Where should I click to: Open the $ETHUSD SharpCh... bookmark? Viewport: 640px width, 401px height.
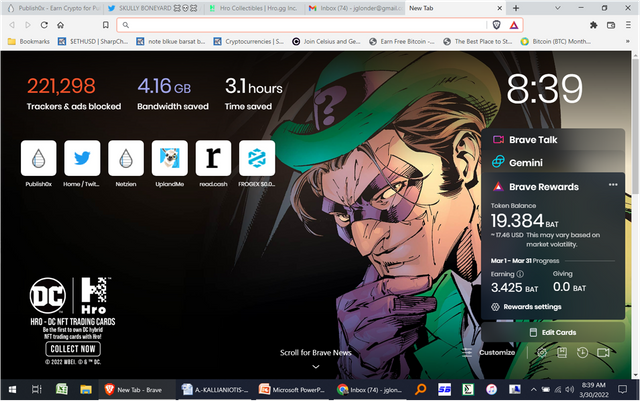click(93, 41)
